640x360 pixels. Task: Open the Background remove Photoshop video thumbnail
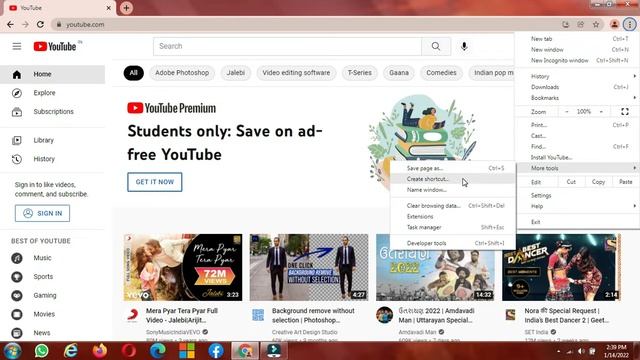(x=309, y=267)
